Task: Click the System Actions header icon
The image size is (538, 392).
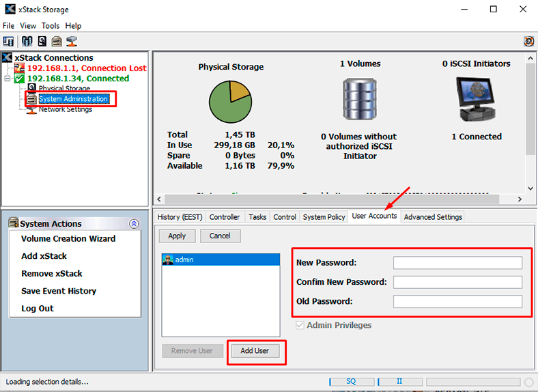Action: click(14, 223)
